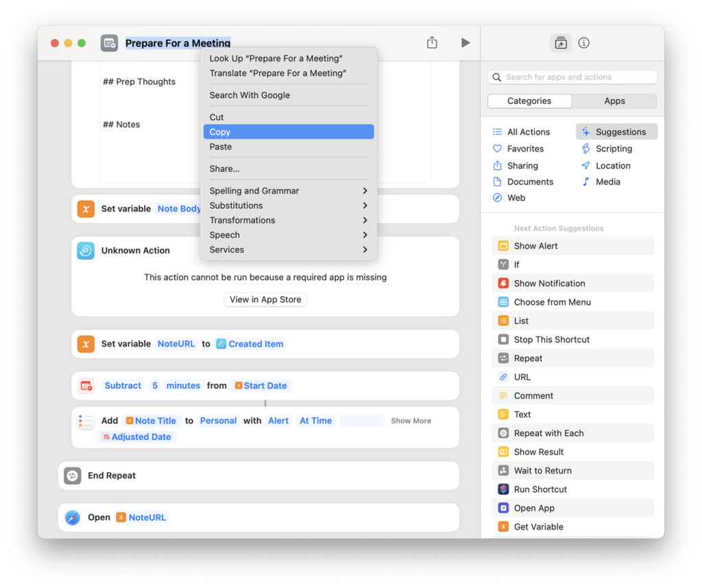Viewport: 702px width, 588px height.
Task: Click the Created Item variable token
Action: 250,344
